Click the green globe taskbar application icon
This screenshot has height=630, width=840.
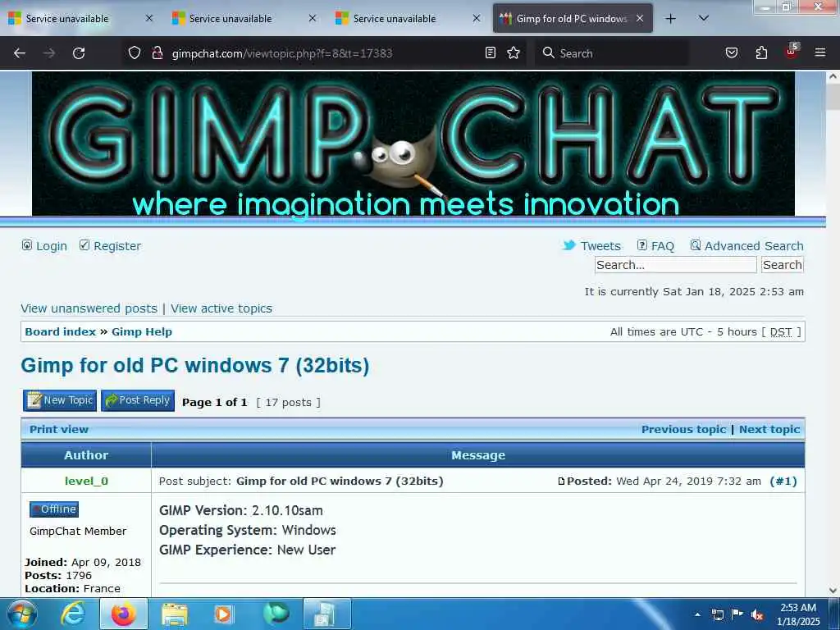pos(276,614)
